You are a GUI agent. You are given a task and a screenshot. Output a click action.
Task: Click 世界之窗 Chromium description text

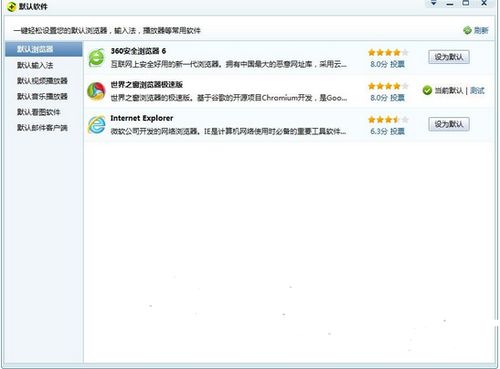pyautogui.click(x=229, y=98)
